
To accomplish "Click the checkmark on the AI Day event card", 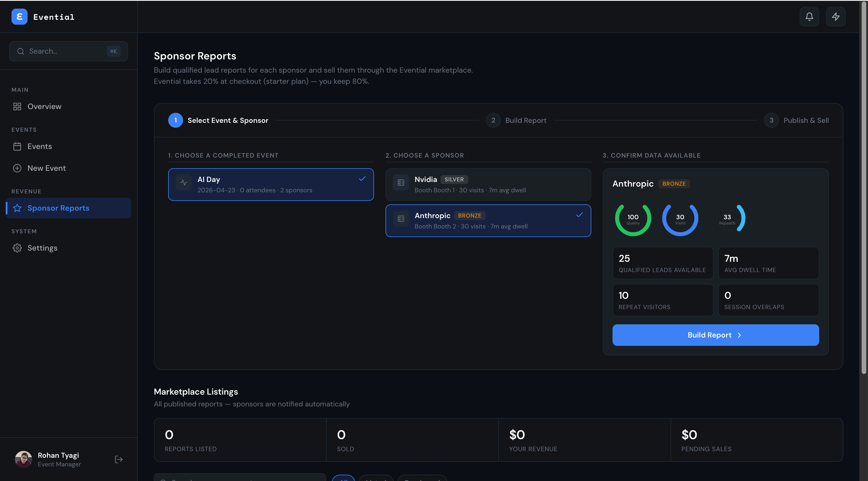I will pyautogui.click(x=362, y=179).
